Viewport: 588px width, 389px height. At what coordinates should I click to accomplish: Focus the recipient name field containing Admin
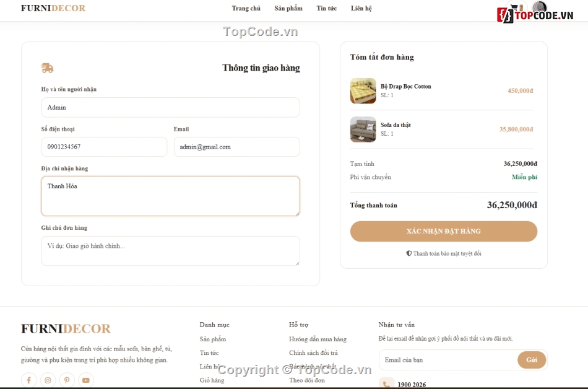pyautogui.click(x=171, y=107)
